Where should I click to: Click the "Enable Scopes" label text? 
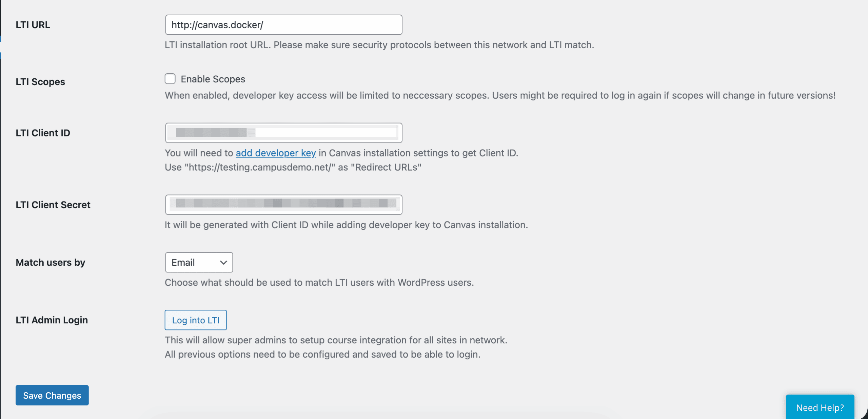tap(213, 79)
